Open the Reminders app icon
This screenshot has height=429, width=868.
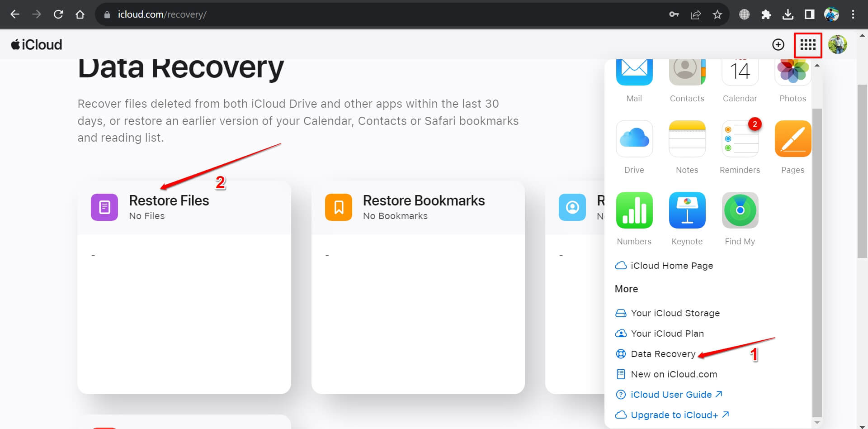click(740, 138)
